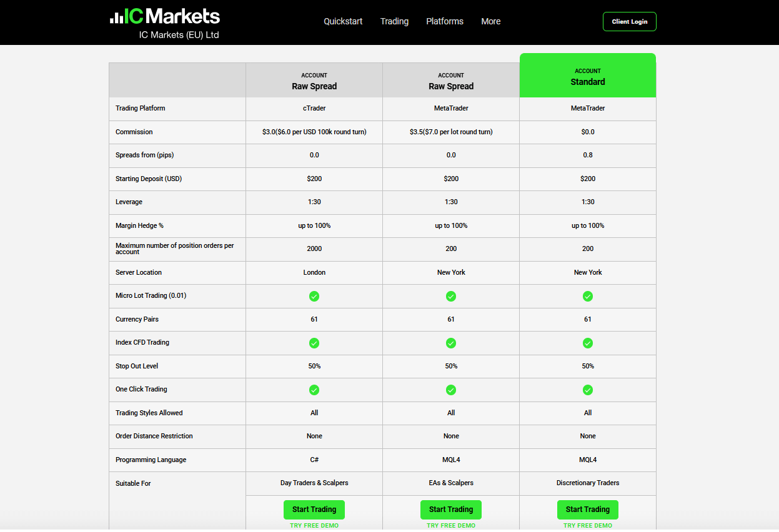Click the 'Trading Styles Allowed' row label

(x=149, y=413)
